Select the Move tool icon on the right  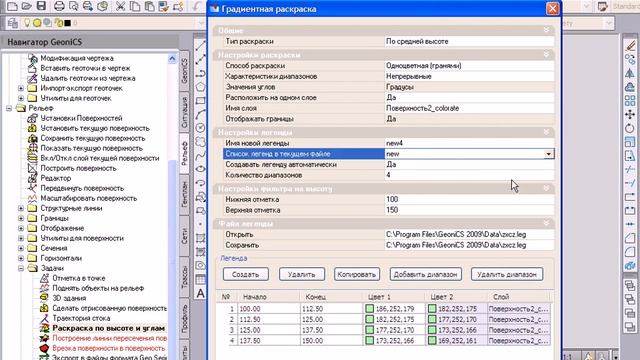[630, 115]
